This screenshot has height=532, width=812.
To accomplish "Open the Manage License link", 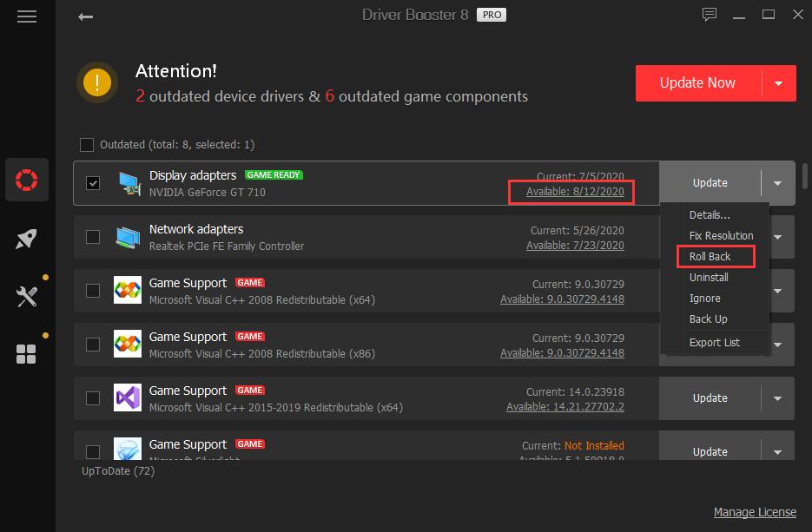I will coord(755,512).
